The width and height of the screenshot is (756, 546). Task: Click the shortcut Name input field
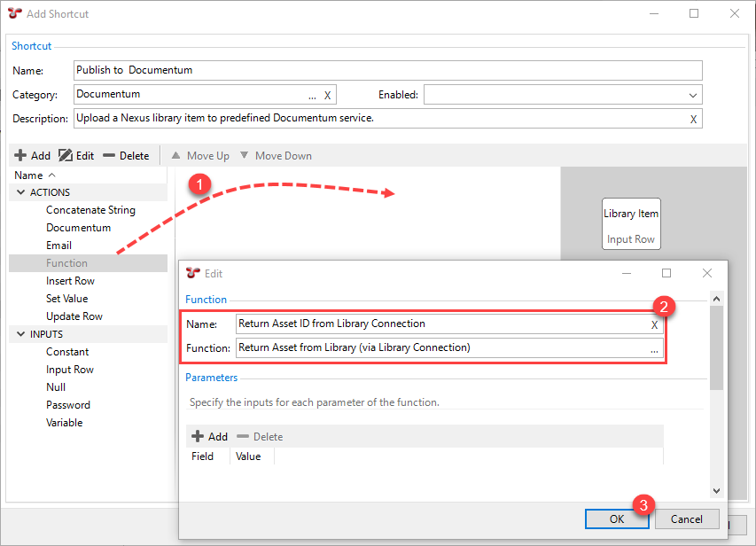pos(387,70)
